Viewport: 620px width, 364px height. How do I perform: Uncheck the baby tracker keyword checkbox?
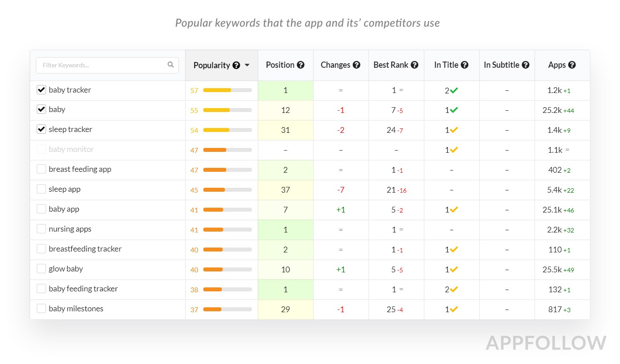click(x=41, y=90)
